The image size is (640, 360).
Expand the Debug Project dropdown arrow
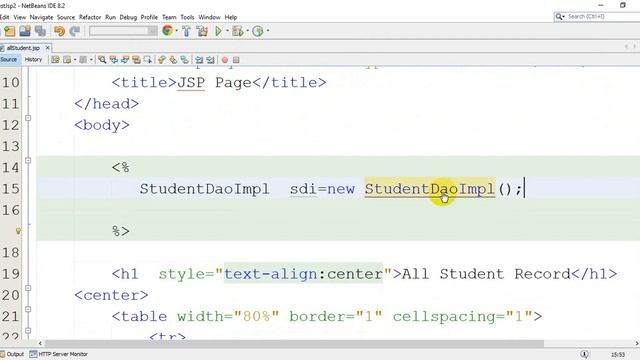click(247, 31)
